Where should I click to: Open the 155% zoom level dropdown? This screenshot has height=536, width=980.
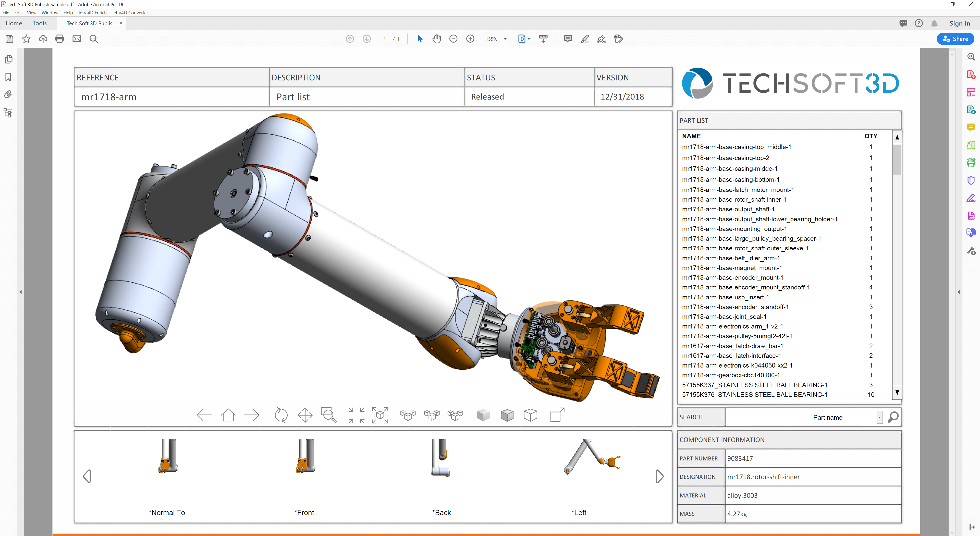click(505, 39)
